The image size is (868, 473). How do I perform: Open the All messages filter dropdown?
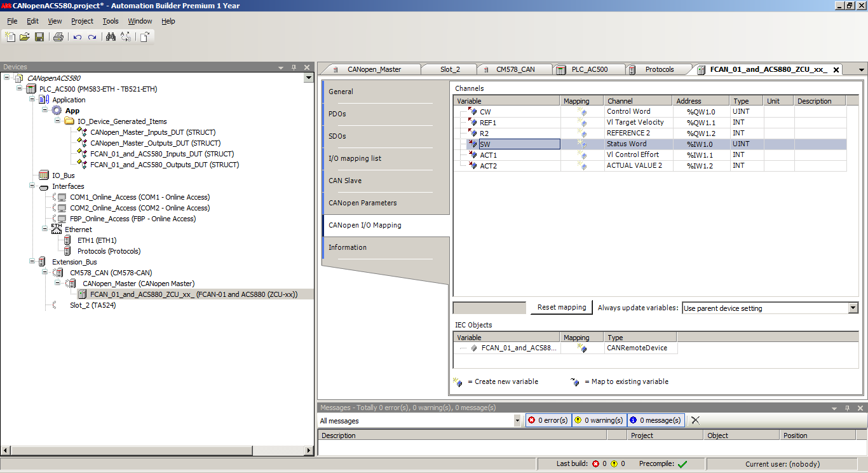[x=517, y=421]
